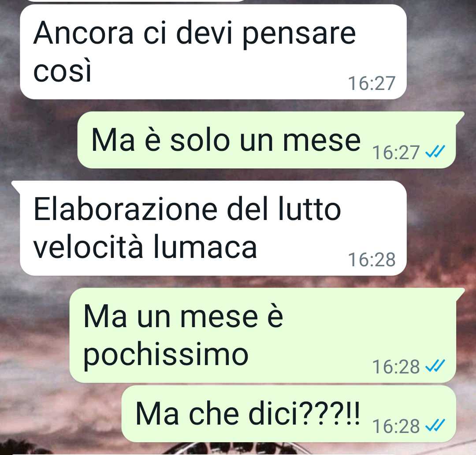Click the word 'così' in the first bubble
This screenshot has height=455, width=476.
tap(62, 71)
